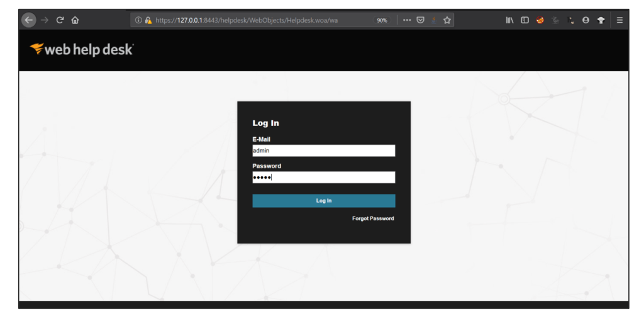This screenshot has height=316, width=644.
Task: Save the page to Pocket
Action: 420,20
